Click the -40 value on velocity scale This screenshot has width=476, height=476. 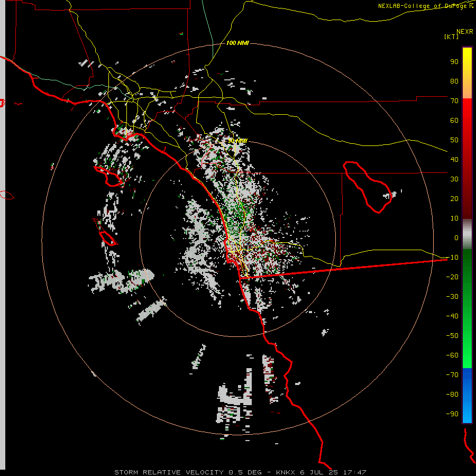452,316
